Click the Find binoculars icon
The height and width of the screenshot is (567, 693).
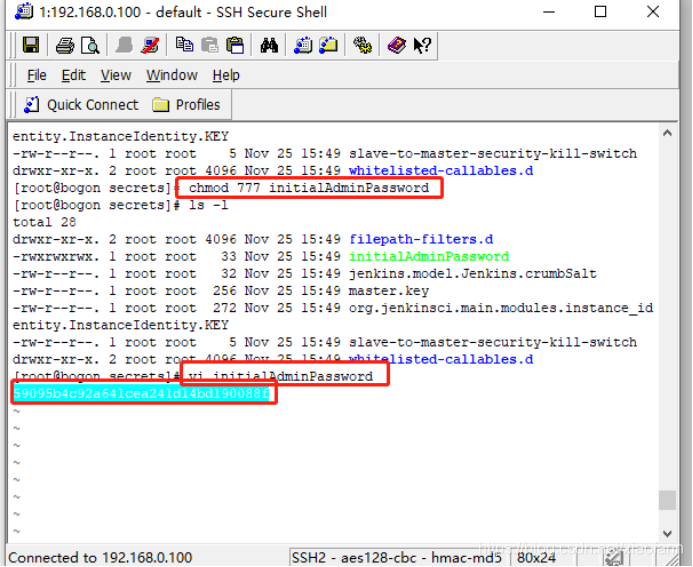[269, 45]
